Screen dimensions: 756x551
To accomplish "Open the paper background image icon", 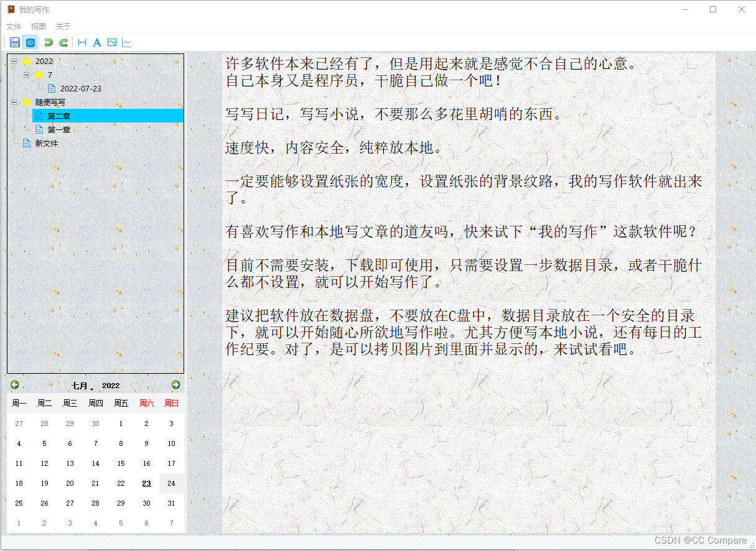I will [112, 42].
